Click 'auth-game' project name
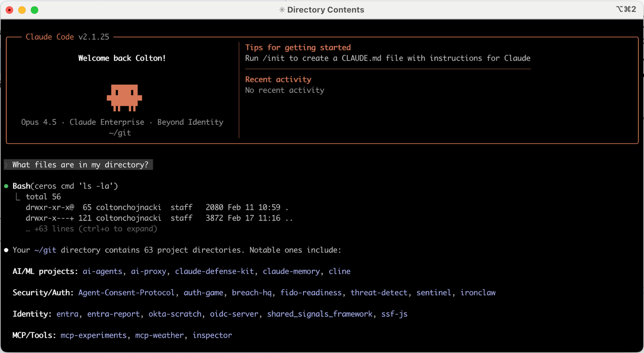 pos(203,293)
